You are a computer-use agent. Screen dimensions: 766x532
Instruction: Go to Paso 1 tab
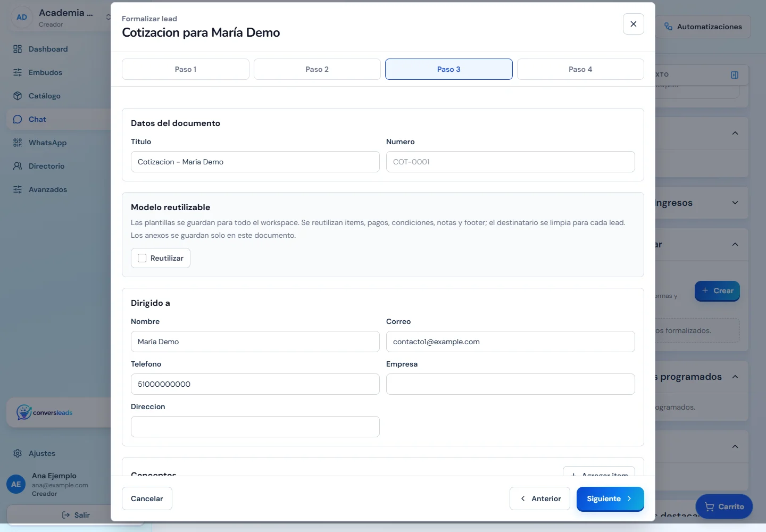click(186, 69)
